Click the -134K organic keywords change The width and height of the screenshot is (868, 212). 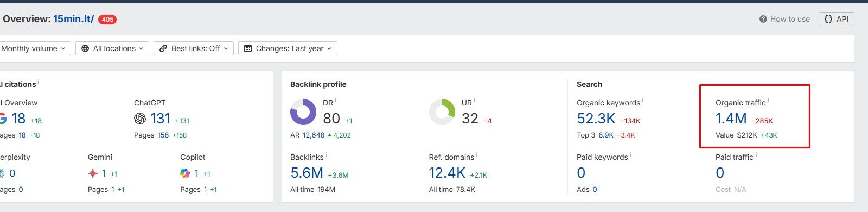click(x=630, y=121)
